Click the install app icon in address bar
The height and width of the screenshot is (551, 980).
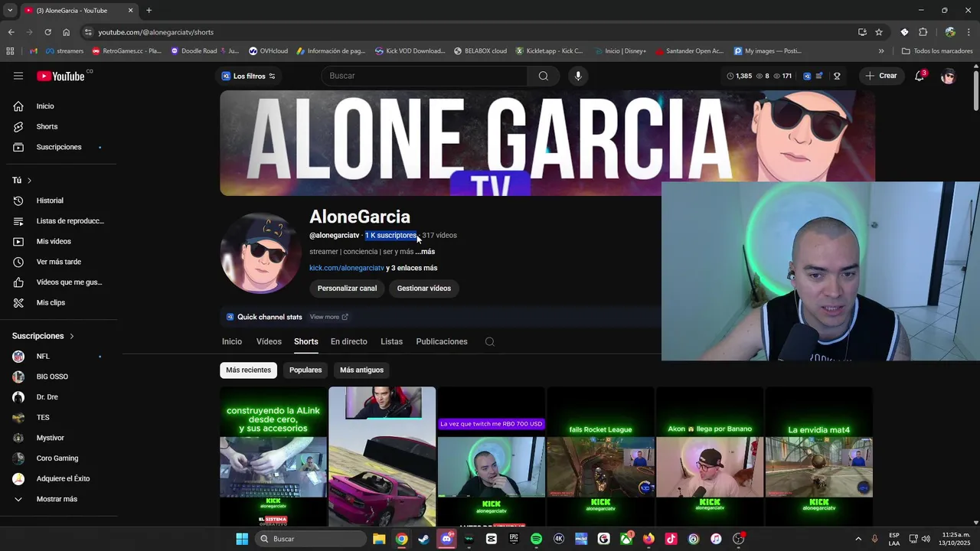pyautogui.click(x=862, y=32)
